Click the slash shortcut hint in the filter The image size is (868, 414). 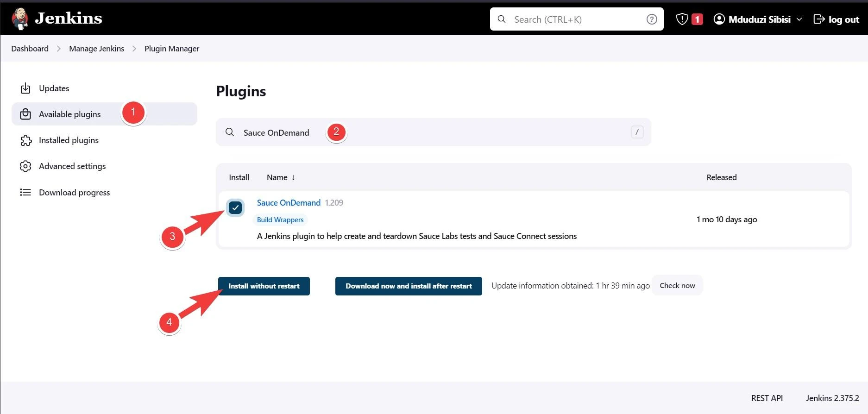(x=637, y=132)
